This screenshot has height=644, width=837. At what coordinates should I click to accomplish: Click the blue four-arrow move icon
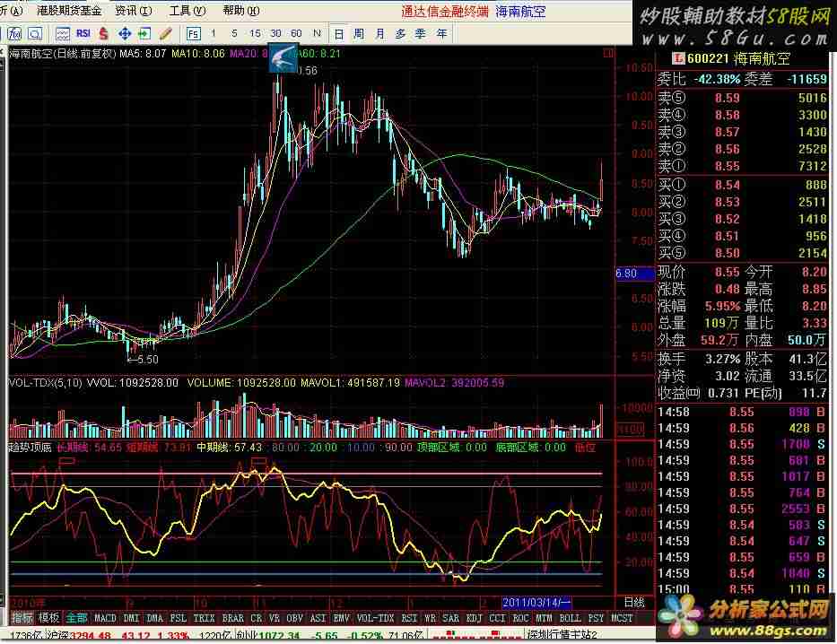[125, 34]
